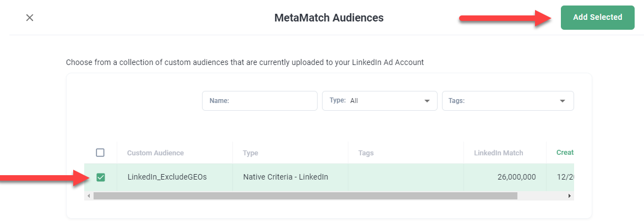Viewport: 644px width, 222px height.
Task: Sort by Custom Audience column header
Action: (155, 153)
